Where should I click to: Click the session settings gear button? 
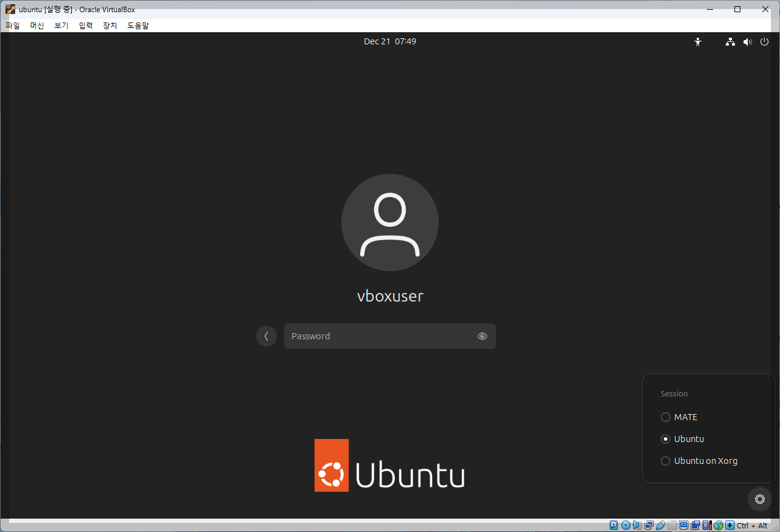pos(759,499)
